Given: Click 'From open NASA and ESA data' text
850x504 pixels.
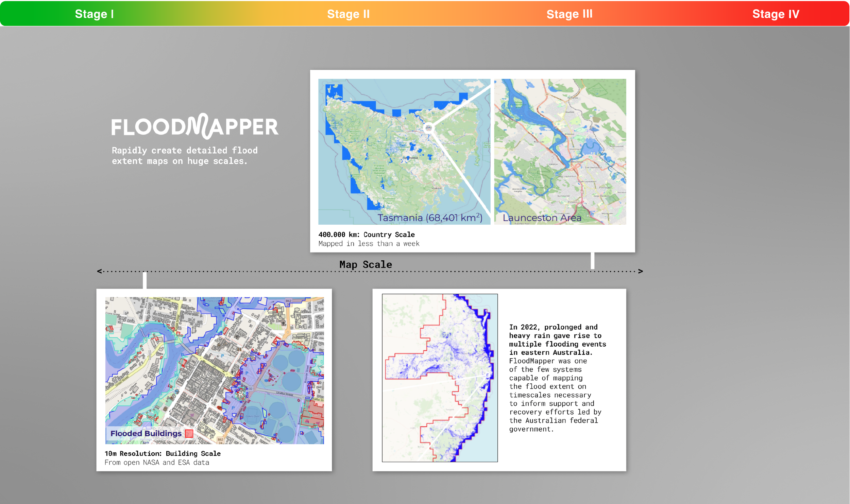Looking at the screenshot, I should tap(157, 463).
